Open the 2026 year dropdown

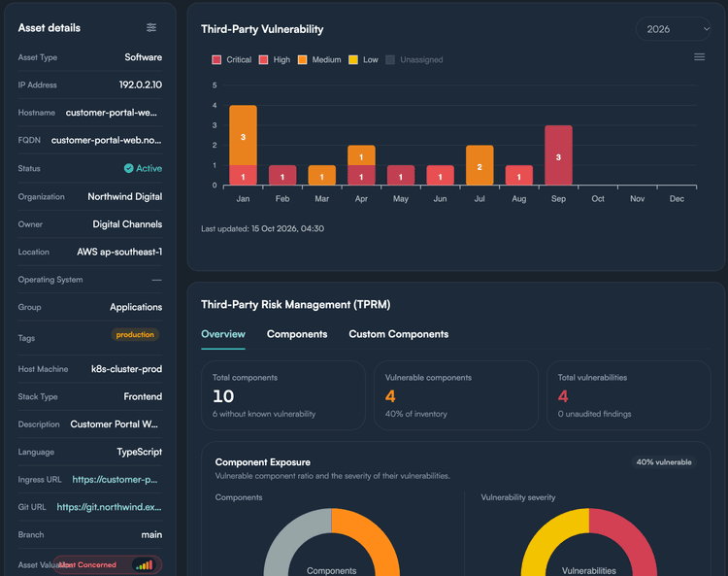[674, 29]
